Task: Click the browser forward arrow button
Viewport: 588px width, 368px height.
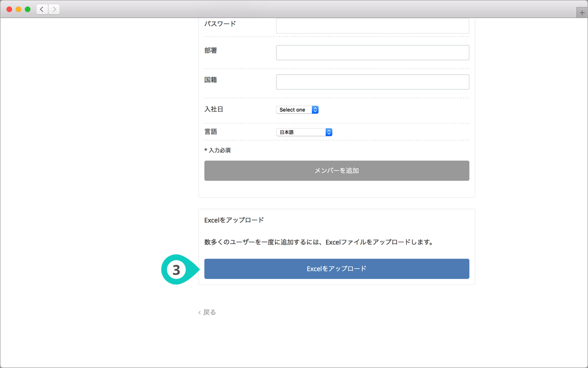Action: [54, 9]
